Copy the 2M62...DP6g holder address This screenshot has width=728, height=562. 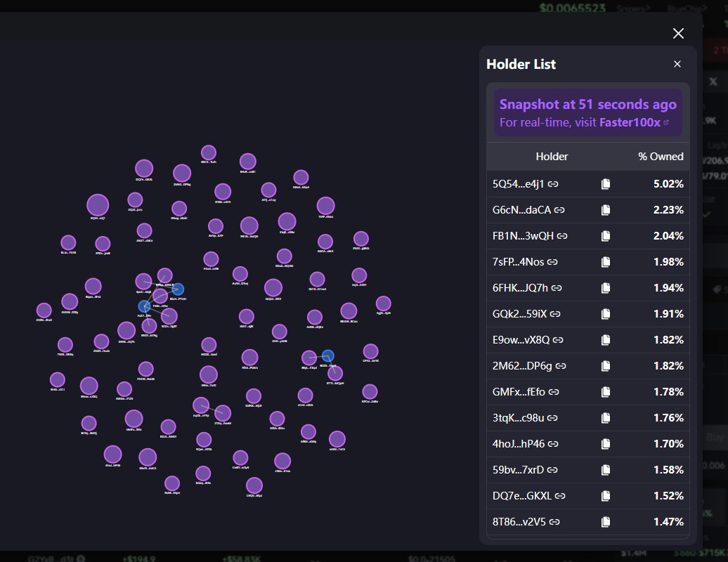pyautogui.click(x=606, y=366)
